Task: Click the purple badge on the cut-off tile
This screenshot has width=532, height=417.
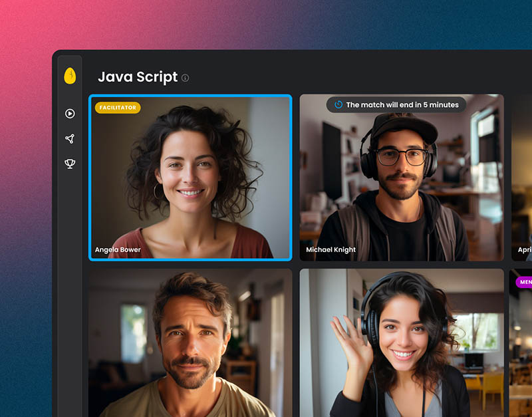Action: pos(524,282)
